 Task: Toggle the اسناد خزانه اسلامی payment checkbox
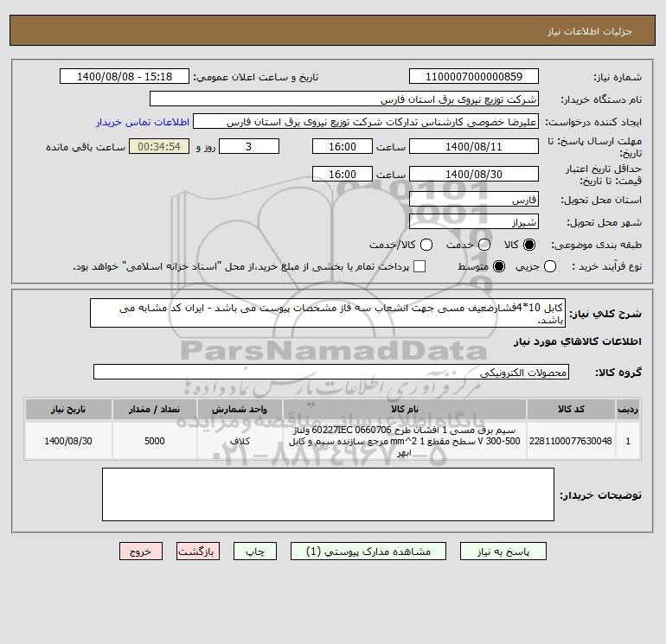419,266
